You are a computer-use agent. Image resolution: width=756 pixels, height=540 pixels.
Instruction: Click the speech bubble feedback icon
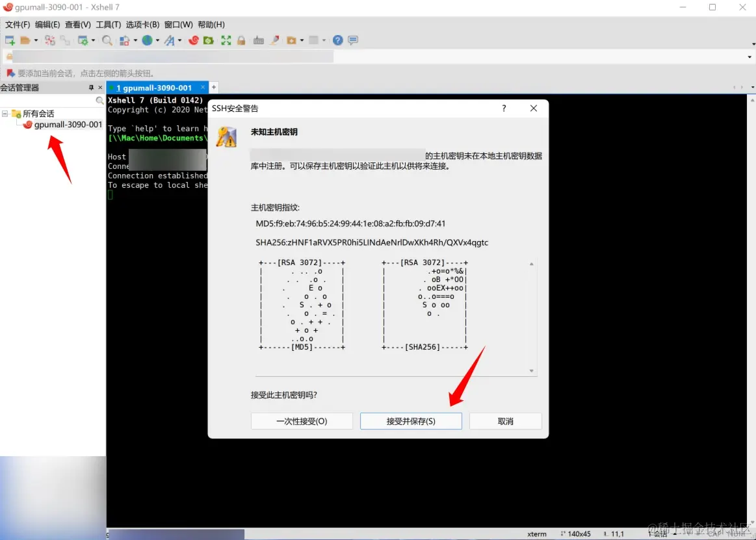(353, 40)
